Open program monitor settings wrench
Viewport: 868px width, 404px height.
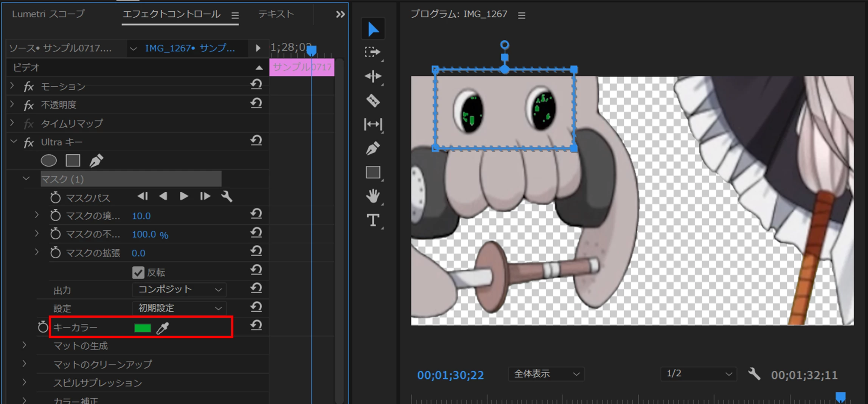click(754, 374)
